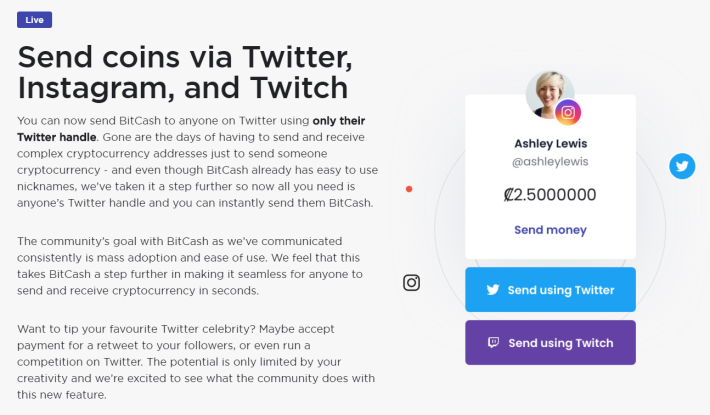Image resolution: width=710 pixels, height=415 pixels.
Task: Click the floating blue Twitter bird icon
Action: (682, 166)
